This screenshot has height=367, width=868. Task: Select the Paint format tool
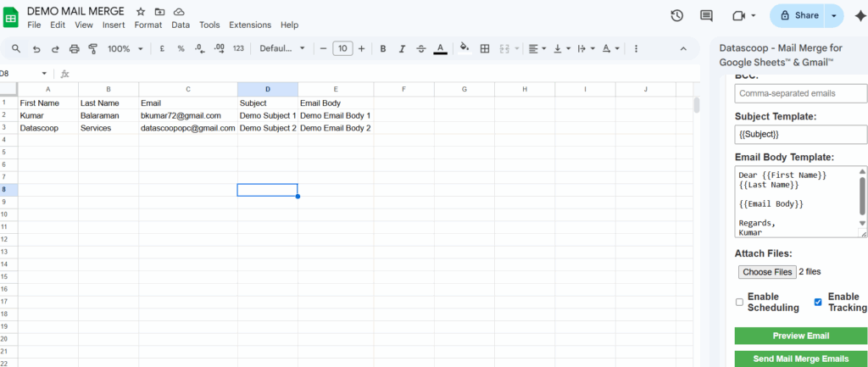(92, 49)
